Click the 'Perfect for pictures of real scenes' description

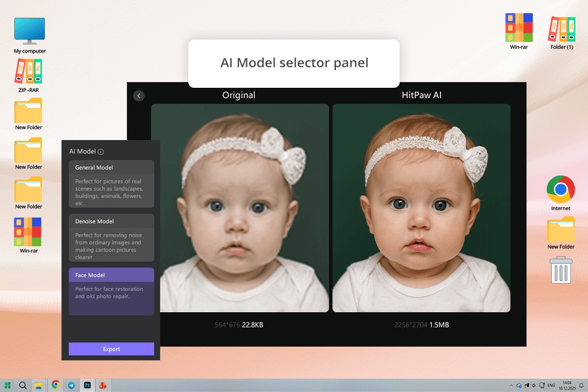pos(109,192)
